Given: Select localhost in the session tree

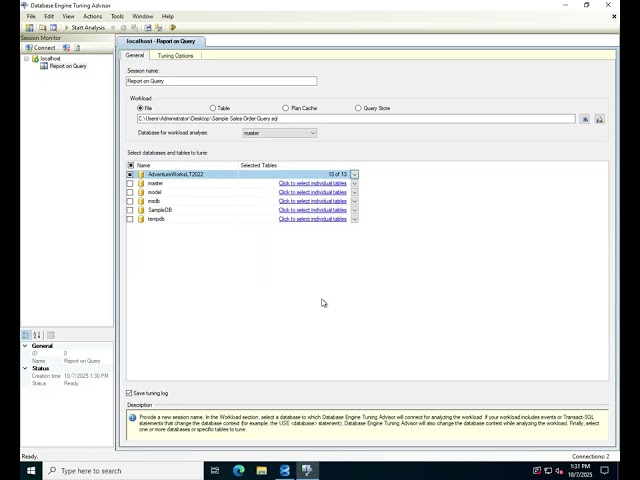Looking at the screenshot, I should coord(50,59).
